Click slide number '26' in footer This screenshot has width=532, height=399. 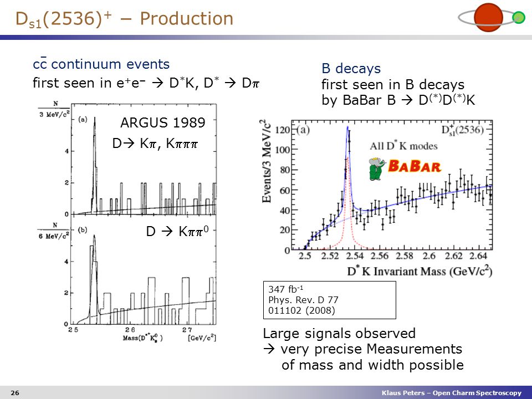15,393
